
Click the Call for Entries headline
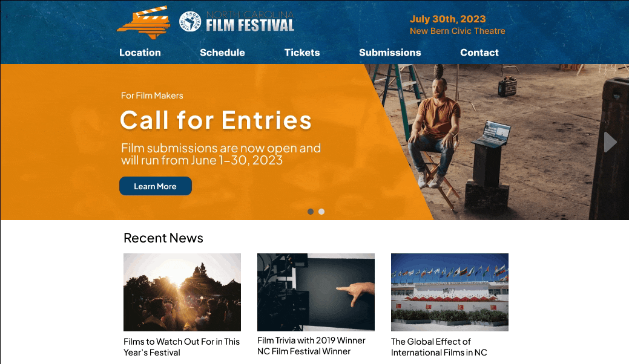216,120
